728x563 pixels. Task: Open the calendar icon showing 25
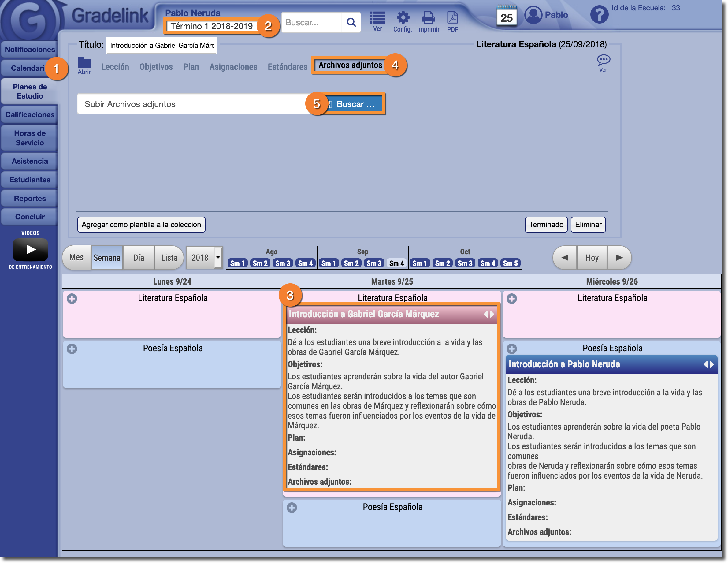coord(506,16)
